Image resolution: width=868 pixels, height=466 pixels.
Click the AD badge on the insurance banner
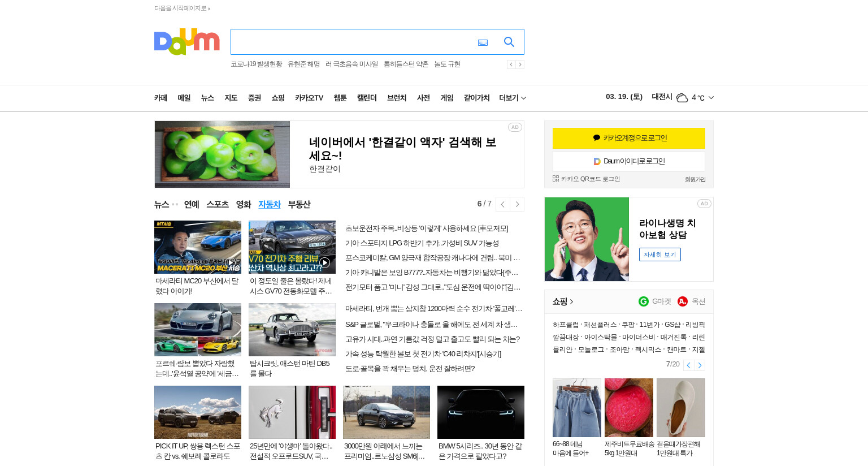704,204
